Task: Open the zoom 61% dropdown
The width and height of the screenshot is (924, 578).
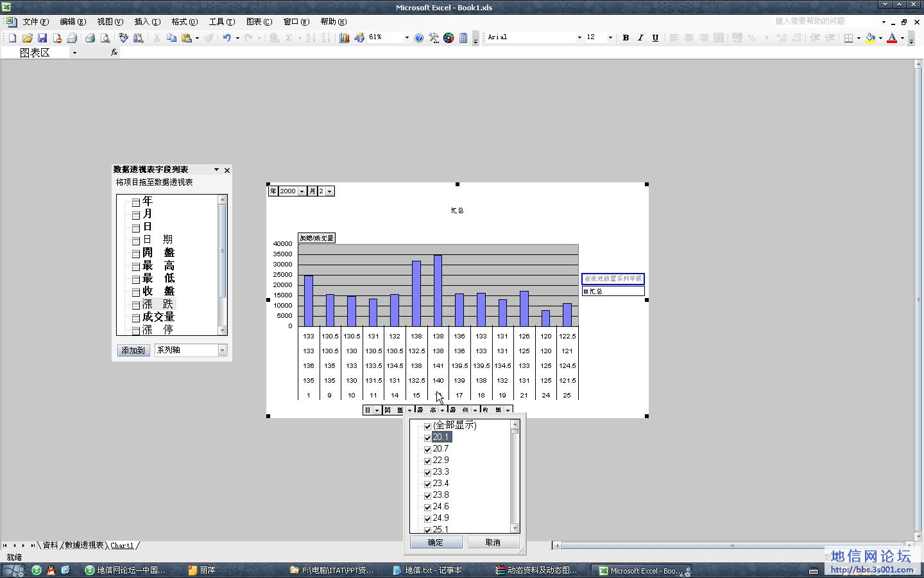Action: [406, 38]
